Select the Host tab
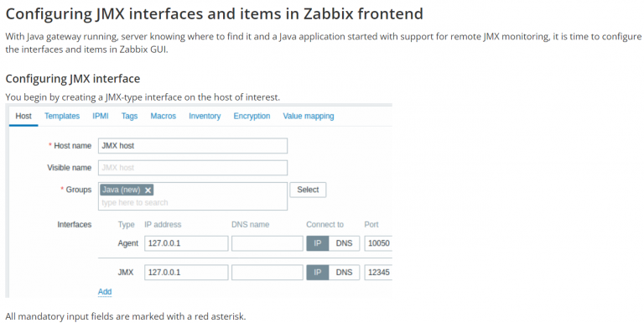The width and height of the screenshot is (644, 323). 23,117
